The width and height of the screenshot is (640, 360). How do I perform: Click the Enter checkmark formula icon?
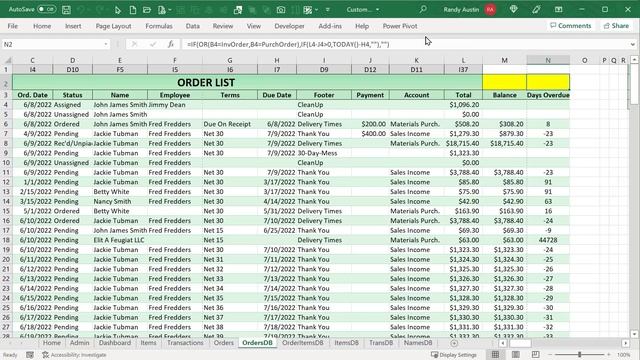(153, 44)
